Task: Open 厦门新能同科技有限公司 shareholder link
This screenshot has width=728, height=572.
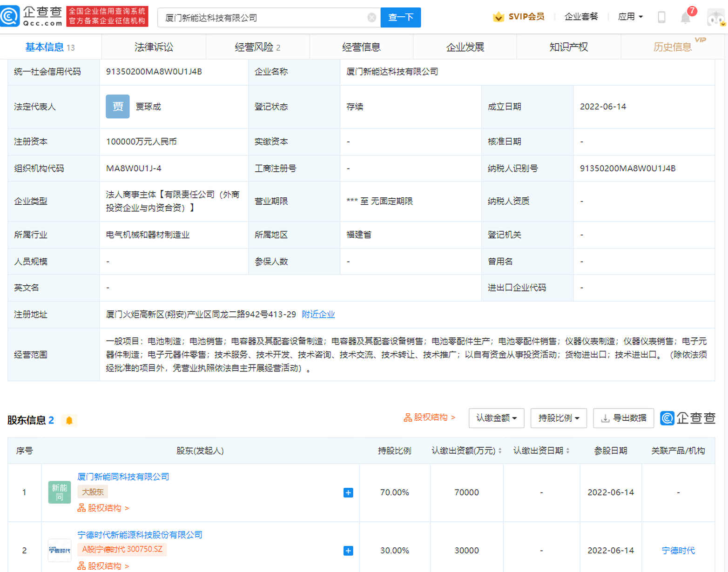Action: pos(123,477)
